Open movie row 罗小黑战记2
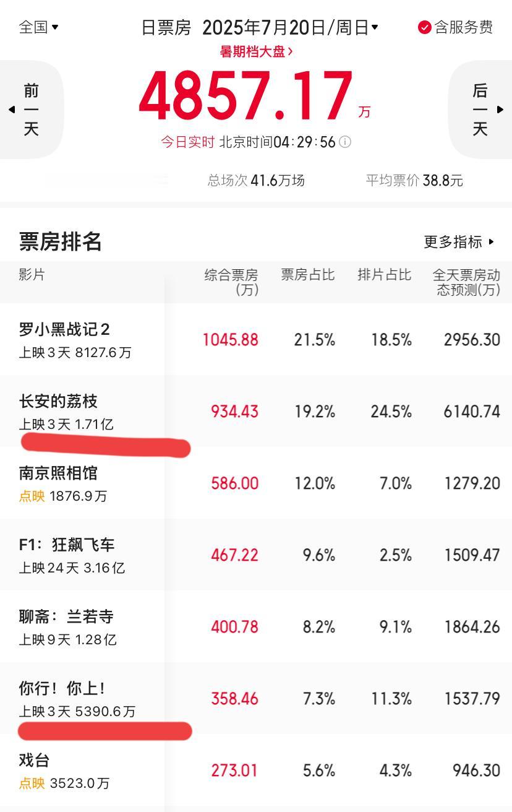 tap(256, 339)
